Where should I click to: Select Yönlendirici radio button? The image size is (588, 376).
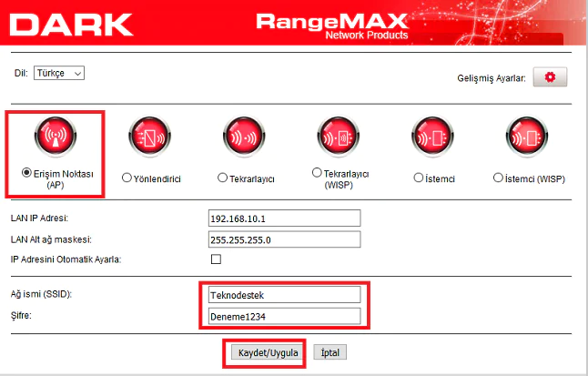(127, 178)
